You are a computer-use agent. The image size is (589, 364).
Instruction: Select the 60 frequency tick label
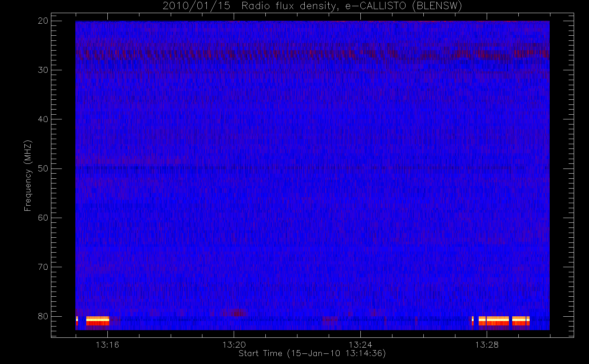pyautogui.click(x=43, y=218)
